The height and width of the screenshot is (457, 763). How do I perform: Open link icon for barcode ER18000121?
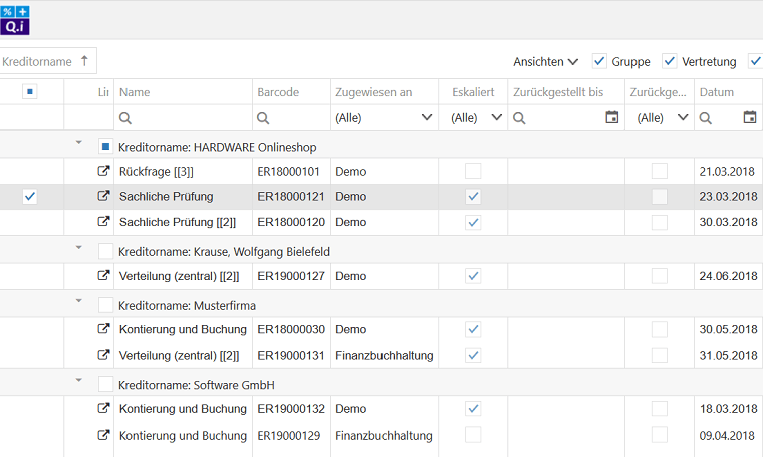[x=102, y=197]
